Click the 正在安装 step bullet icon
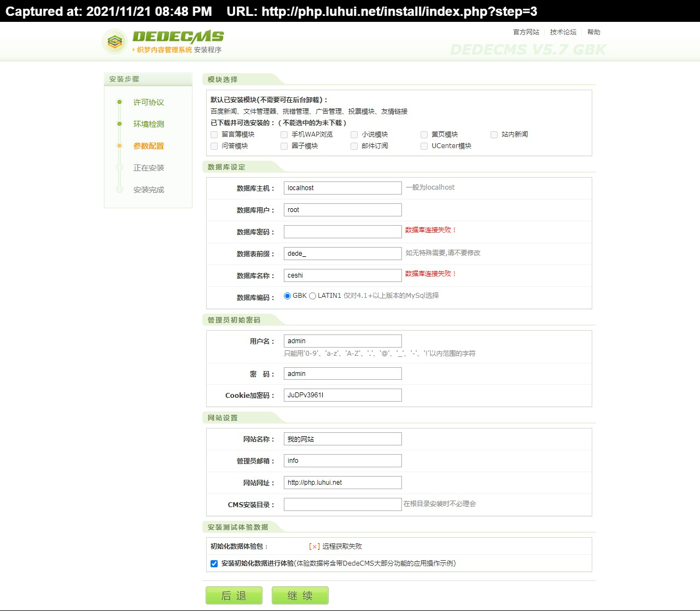 119,167
